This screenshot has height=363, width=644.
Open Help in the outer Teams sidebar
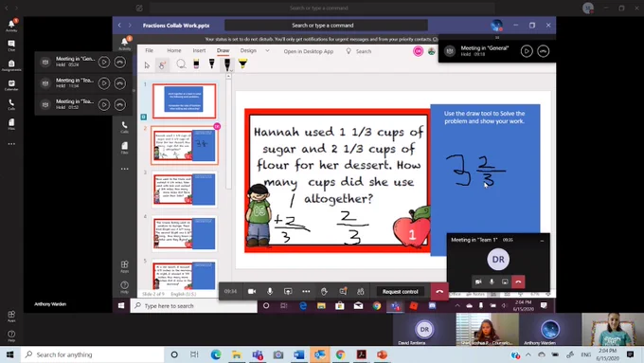pos(11,336)
